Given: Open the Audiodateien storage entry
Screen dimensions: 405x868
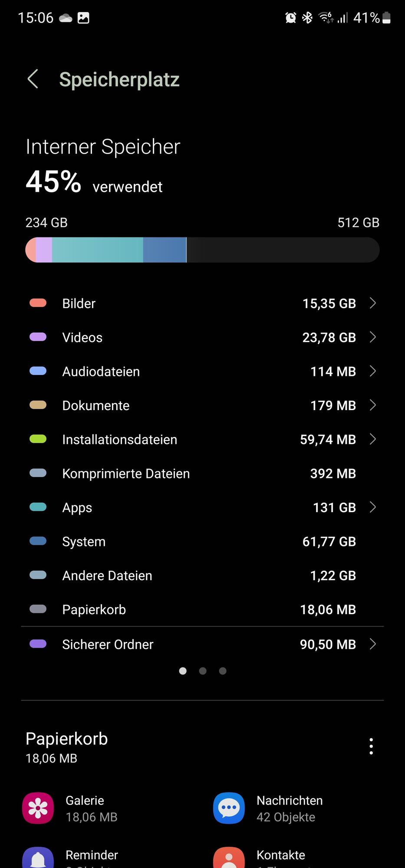Looking at the screenshot, I should pyautogui.click(x=202, y=372).
